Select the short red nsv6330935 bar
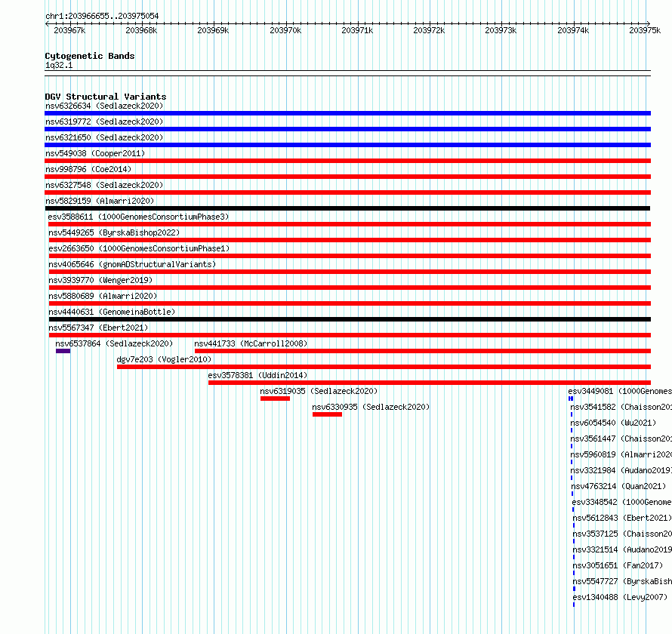Image resolution: width=672 pixels, height=634 pixels. [x=328, y=414]
